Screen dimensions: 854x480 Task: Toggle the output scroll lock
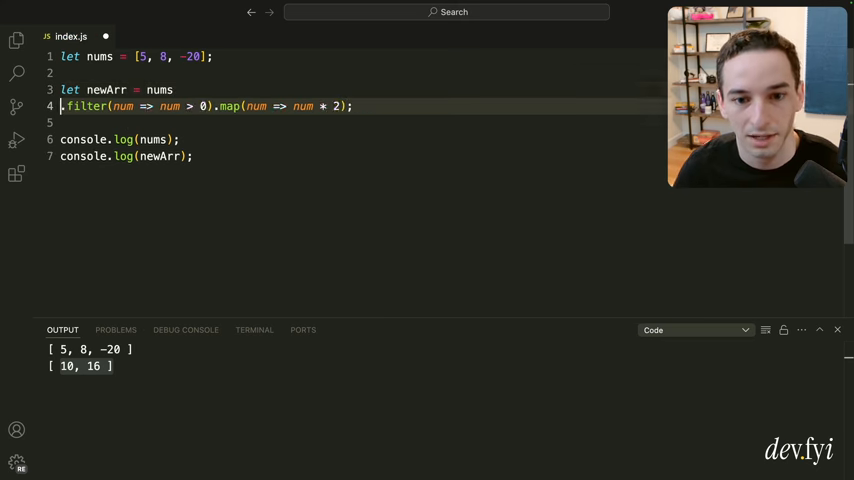point(784,330)
